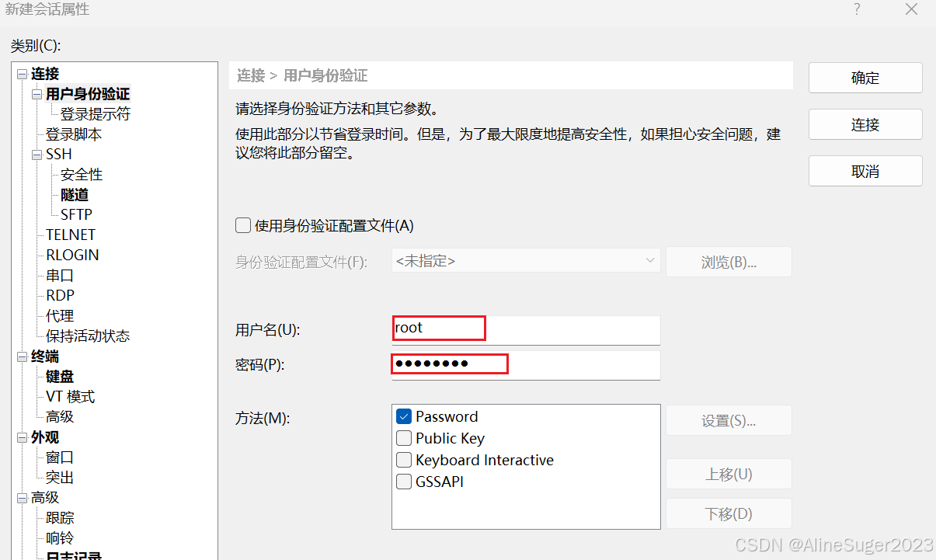This screenshot has height=560, width=936.
Task: Click the 连接 button
Action: [865, 124]
